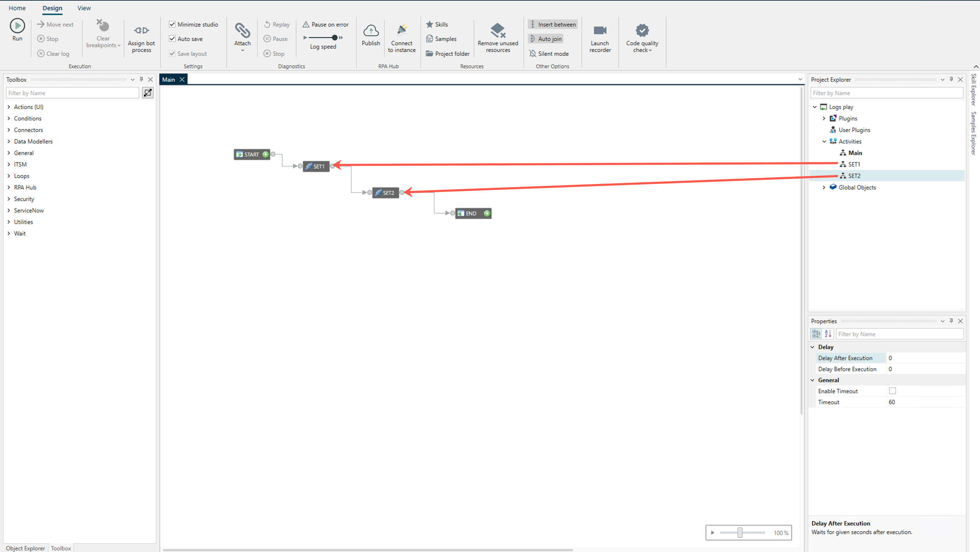The width and height of the screenshot is (980, 552).
Task: Toggle Silent mode
Action: [x=548, y=54]
